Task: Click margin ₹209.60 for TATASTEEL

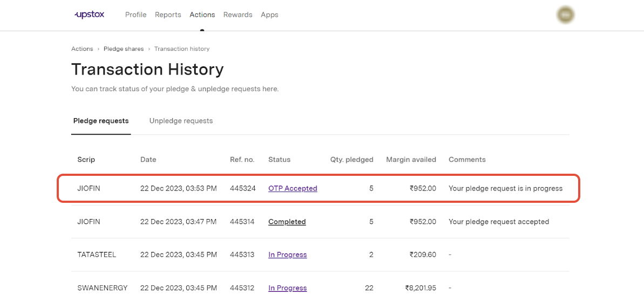Action: pos(423,255)
